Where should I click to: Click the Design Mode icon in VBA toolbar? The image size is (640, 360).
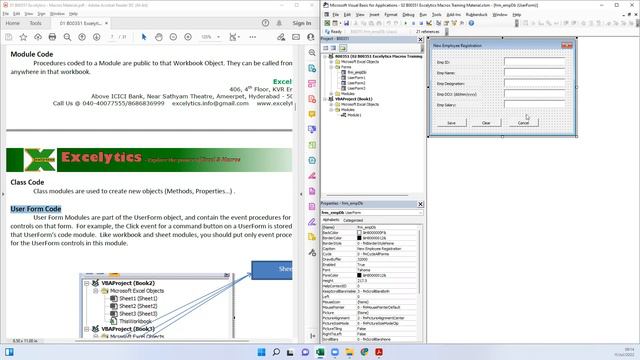pyautogui.click(x=429, y=23)
